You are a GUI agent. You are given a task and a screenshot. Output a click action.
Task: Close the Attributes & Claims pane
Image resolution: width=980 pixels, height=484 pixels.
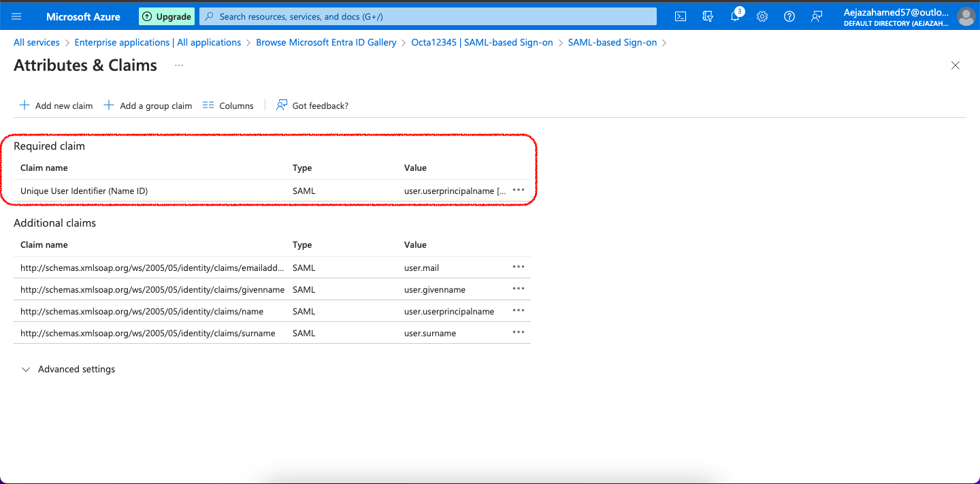click(x=955, y=65)
